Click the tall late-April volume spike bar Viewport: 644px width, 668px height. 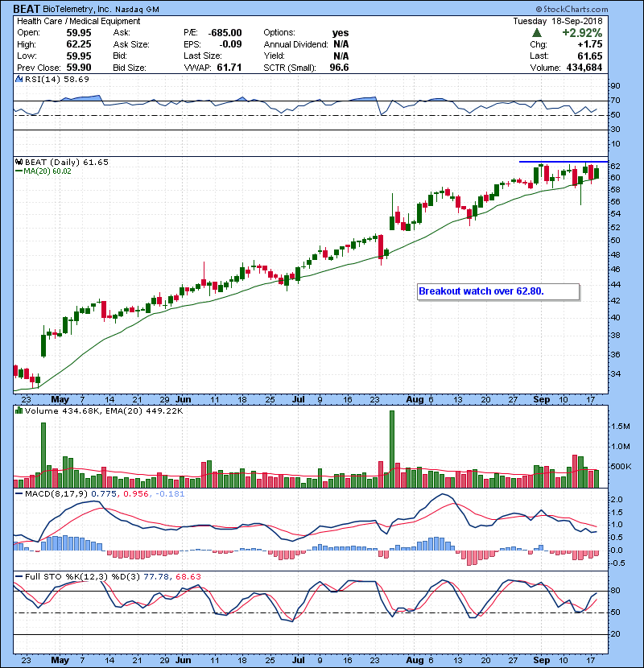pyautogui.click(x=43, y=455)
